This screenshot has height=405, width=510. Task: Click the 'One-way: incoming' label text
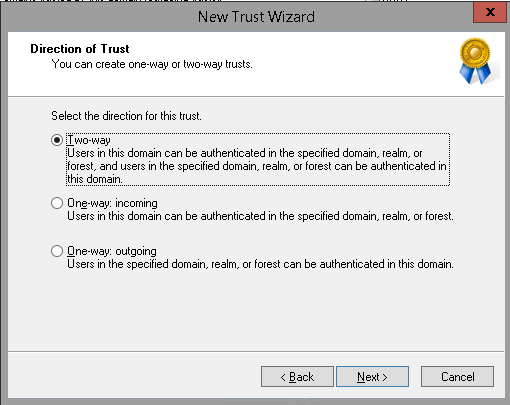tap(112, 203)
